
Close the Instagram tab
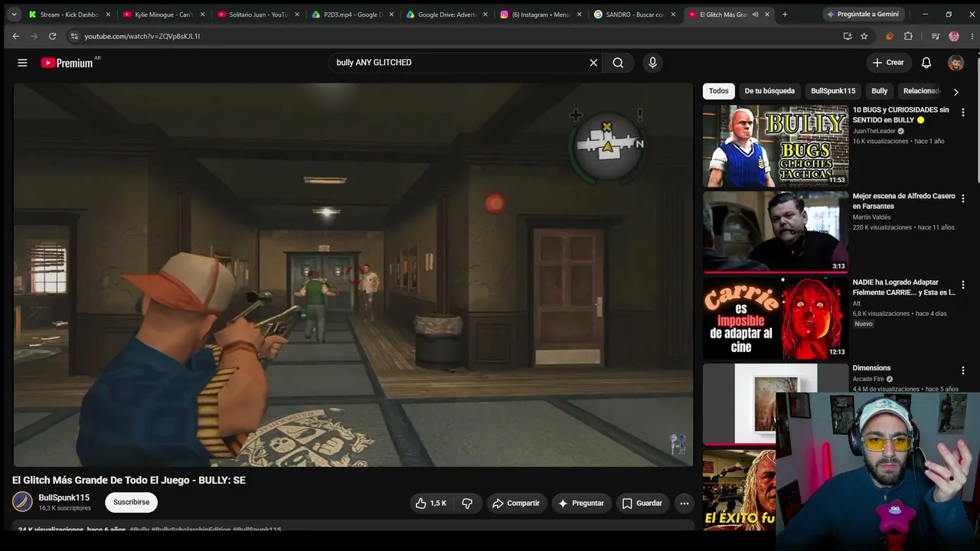(579, 15)
